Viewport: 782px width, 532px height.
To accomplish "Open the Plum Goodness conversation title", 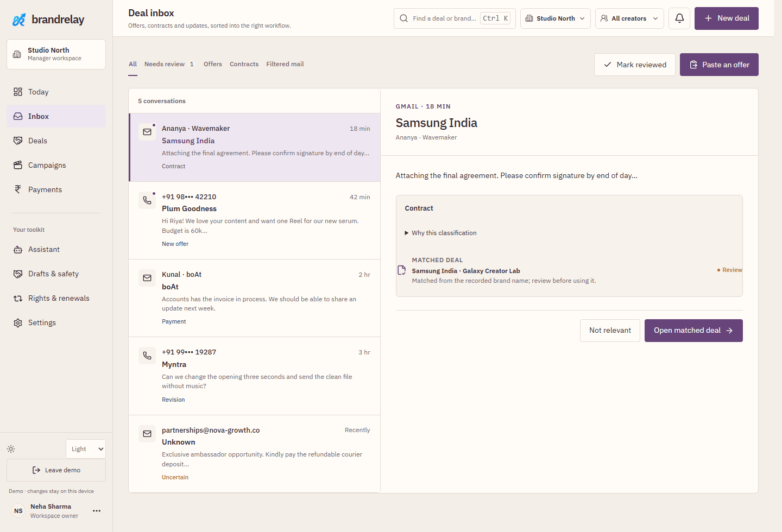I will click(x=189, y=208).
